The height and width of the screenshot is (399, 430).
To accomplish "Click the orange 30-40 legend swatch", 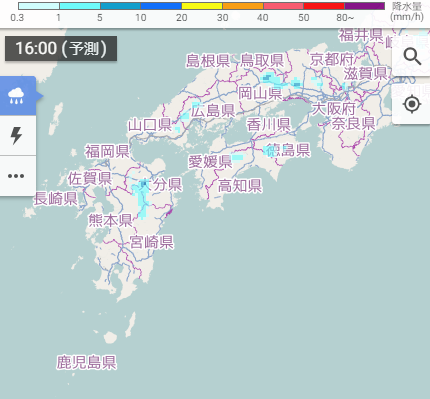I will [243, 6].
